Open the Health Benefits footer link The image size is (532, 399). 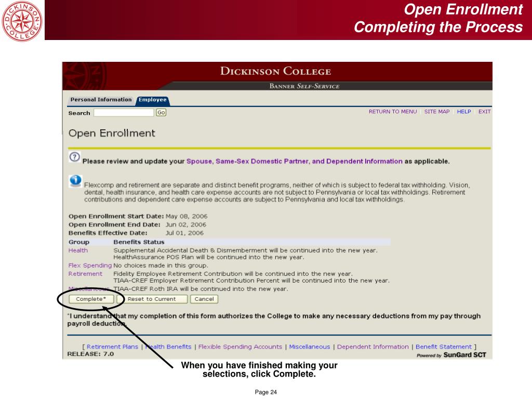click(168, 347)
